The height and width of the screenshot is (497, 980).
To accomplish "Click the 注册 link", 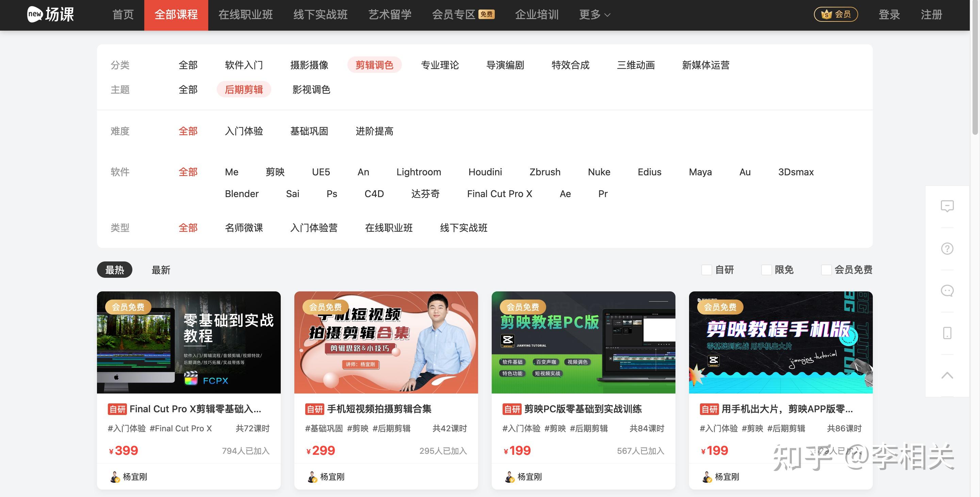I will pyautogui.click(x=931, y=15).
